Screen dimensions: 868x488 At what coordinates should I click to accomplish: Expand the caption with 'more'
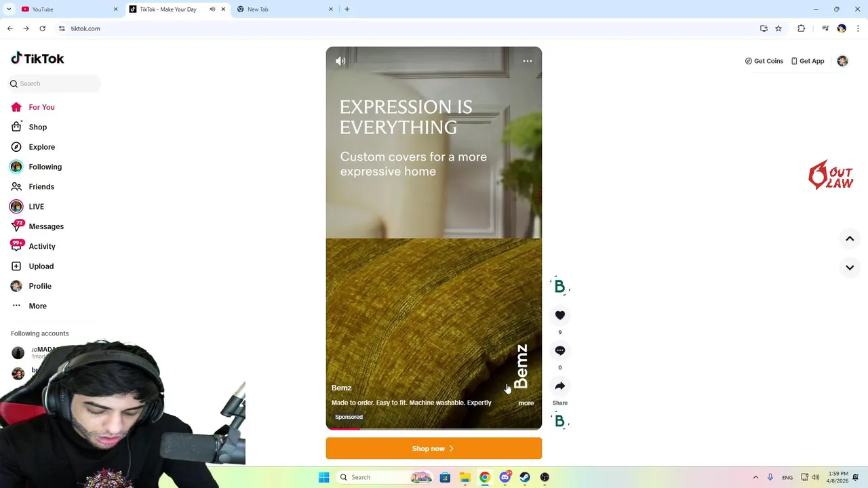click(526, 403)
